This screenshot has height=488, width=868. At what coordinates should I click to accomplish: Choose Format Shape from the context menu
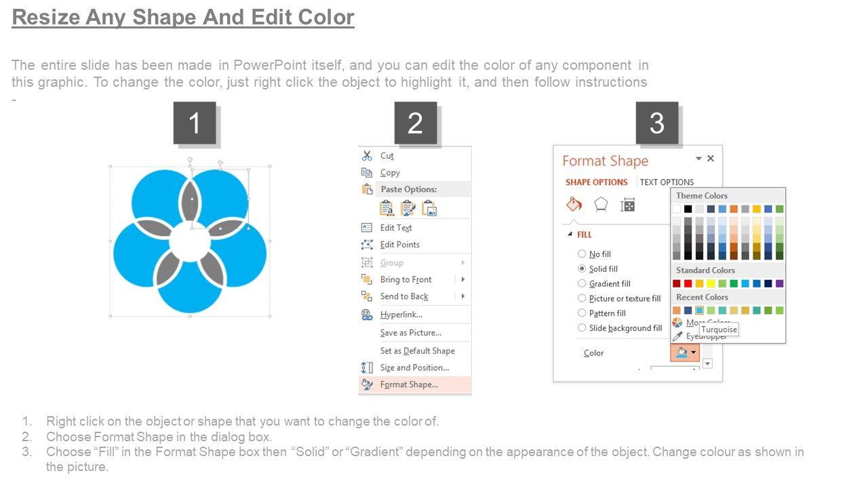[409, 384]
